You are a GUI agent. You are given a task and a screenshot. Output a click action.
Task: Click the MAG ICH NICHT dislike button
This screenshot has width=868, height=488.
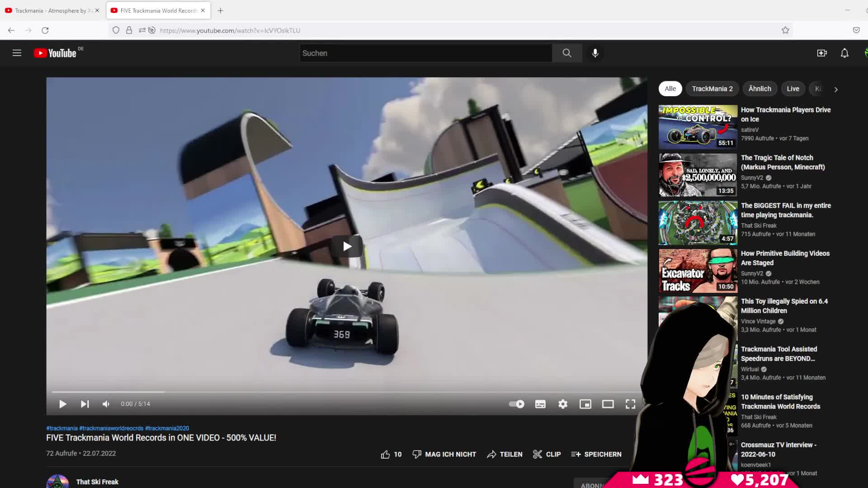tap(444, 454)
